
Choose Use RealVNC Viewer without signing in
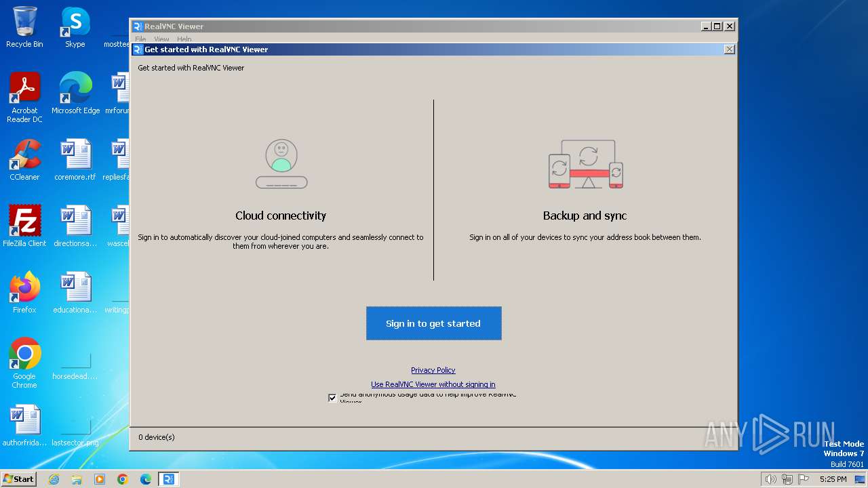point(433,384)
